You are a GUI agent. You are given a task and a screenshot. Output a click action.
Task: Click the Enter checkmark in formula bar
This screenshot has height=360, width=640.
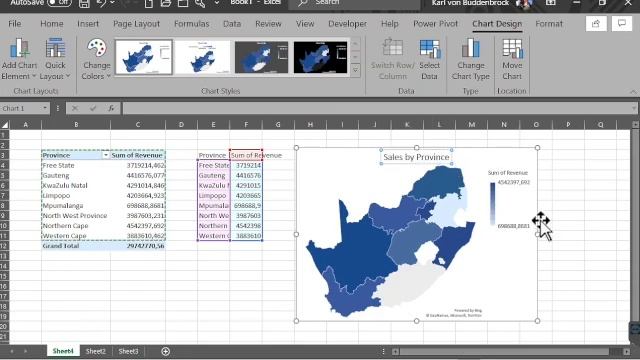tap(93, 108)
